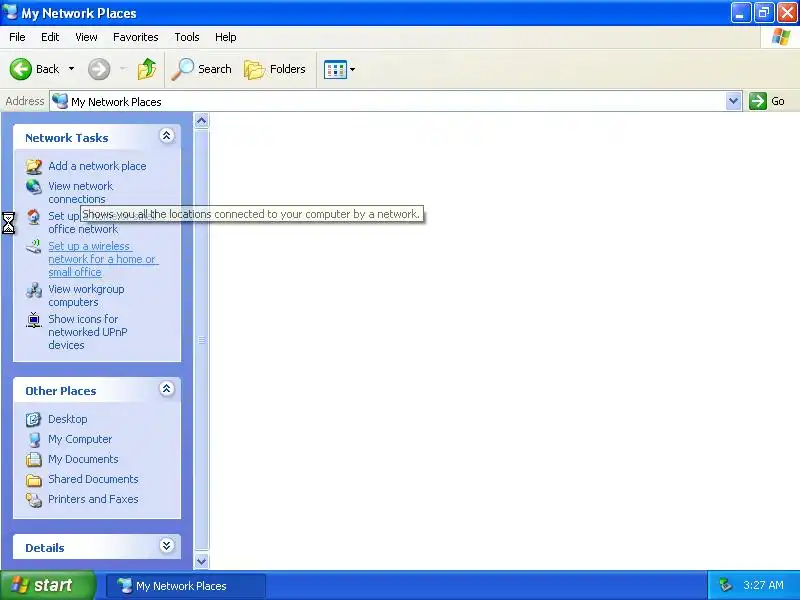Open My Documents link
This screenshot has width=800, height=600.
(83, 459)
